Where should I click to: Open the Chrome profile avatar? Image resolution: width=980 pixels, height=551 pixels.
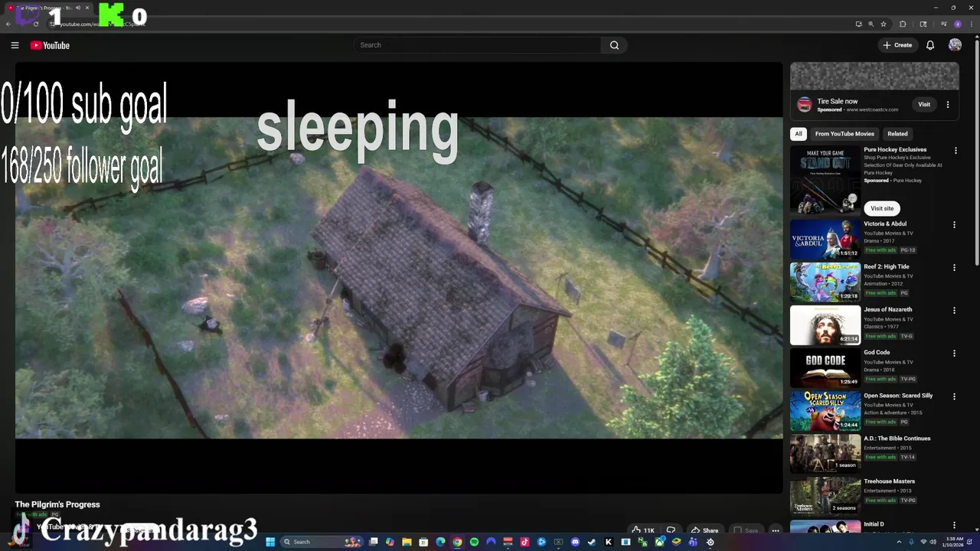(x=958, y=24)
